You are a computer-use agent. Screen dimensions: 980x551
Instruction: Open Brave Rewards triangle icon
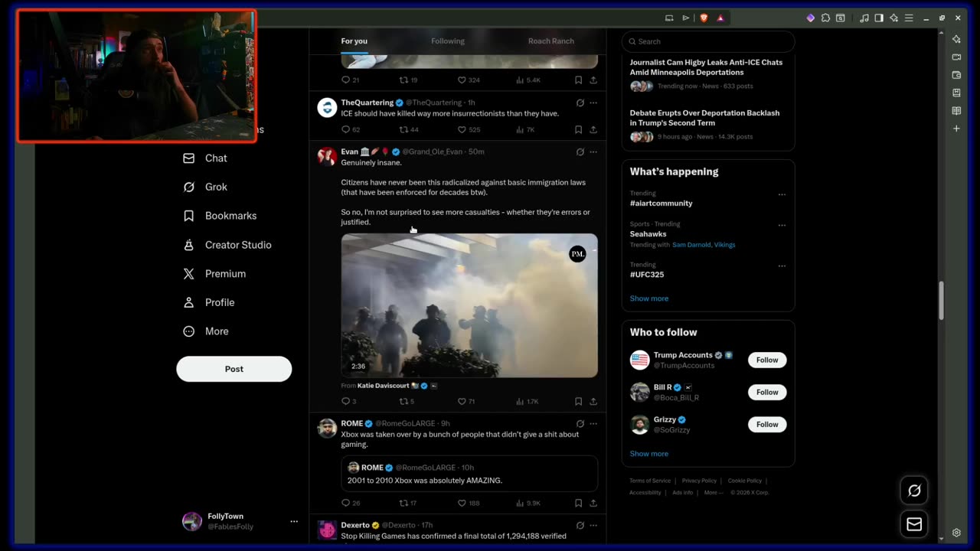[x=720, y=18]
